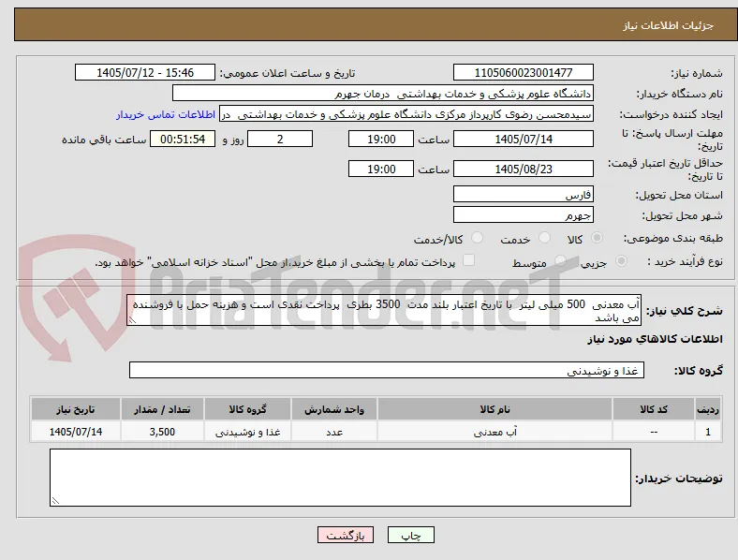738x560 pixels.
Task: Click the جزئیات اطلاعات نیاز header bar title
Action: pyautogui.click(x=669, y=25)
